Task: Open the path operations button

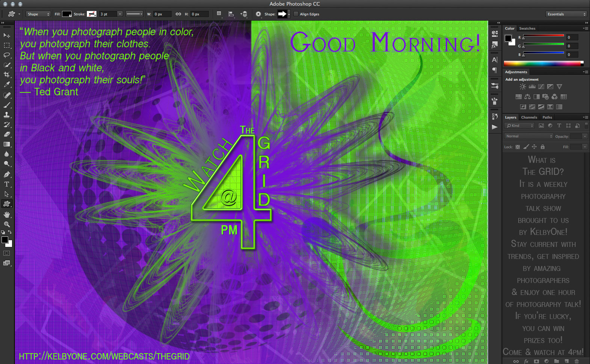Action: pos(219,14)
